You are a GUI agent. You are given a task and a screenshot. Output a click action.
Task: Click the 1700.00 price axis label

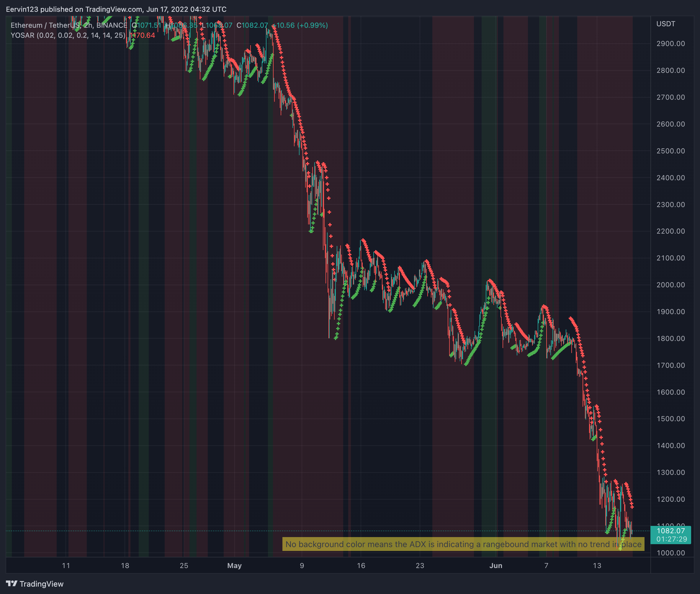670,365
